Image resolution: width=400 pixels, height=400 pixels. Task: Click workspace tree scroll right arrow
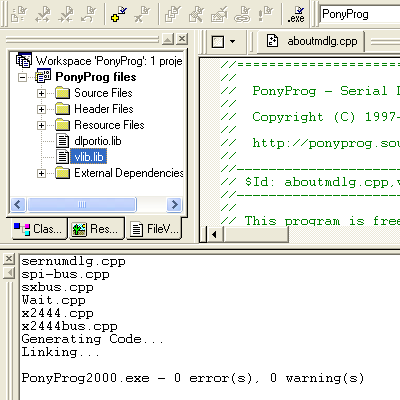174,204
